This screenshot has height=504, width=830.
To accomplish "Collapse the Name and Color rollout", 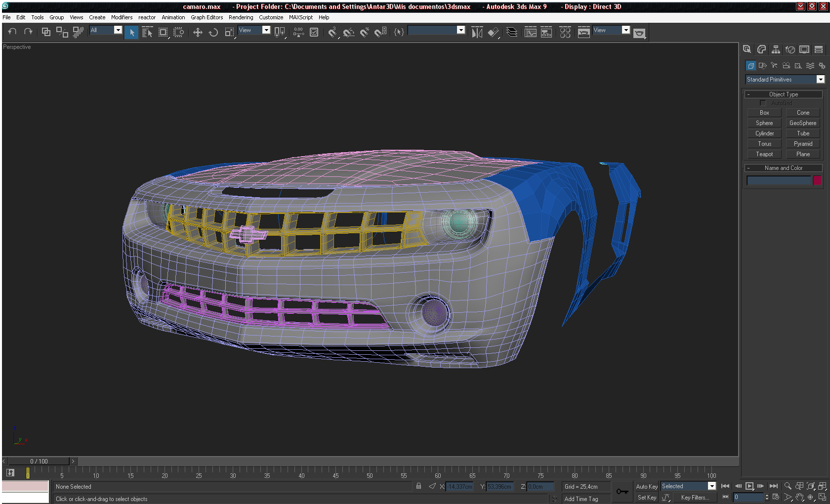I will click(784, 168).
